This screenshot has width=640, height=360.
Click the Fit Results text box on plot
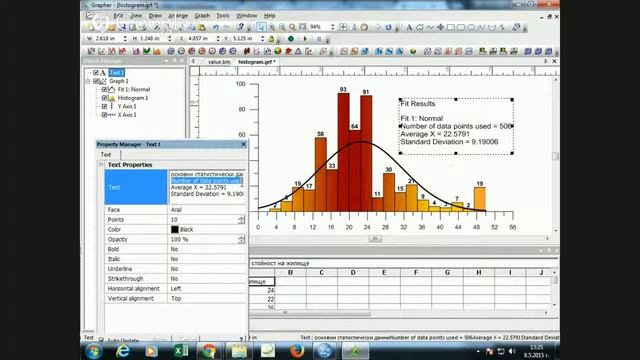456,126
